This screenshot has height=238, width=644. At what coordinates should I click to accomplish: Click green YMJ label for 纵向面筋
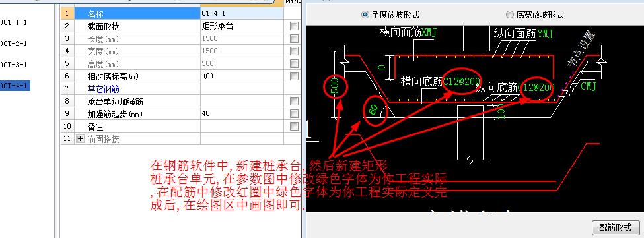pos(546,33)
